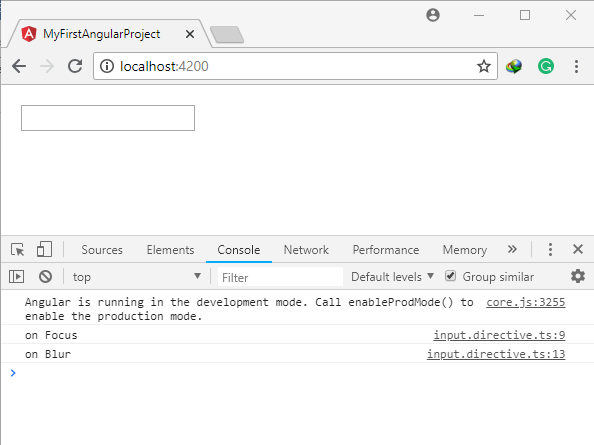Maximize the Chrome window
Screen dimensions: 594x445
pos(525,15)
